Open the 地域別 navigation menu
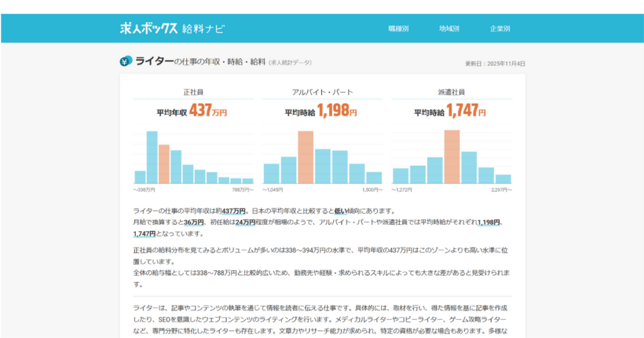Image resolution: width=644 pixels, height=338 pixels. [449, 29]
